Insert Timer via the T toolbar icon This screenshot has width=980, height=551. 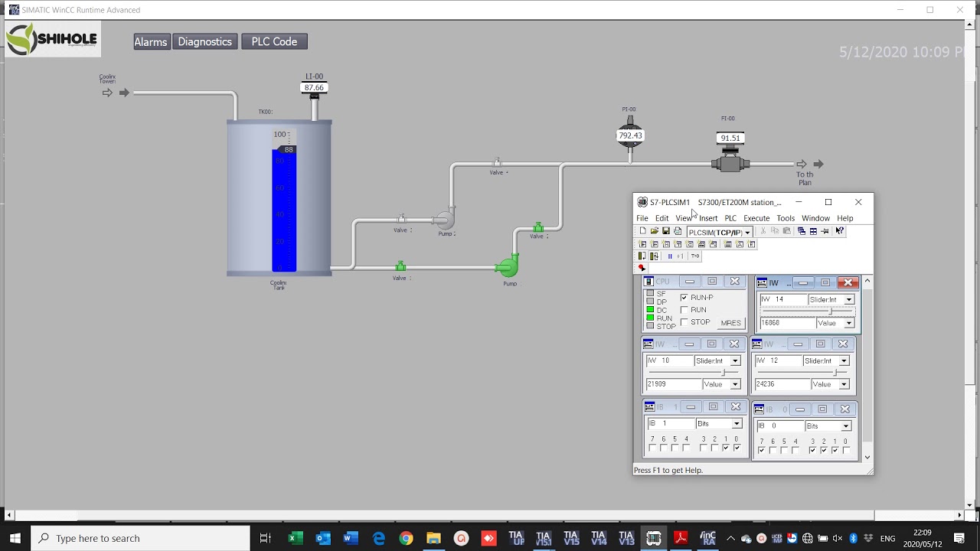[678, 244]
